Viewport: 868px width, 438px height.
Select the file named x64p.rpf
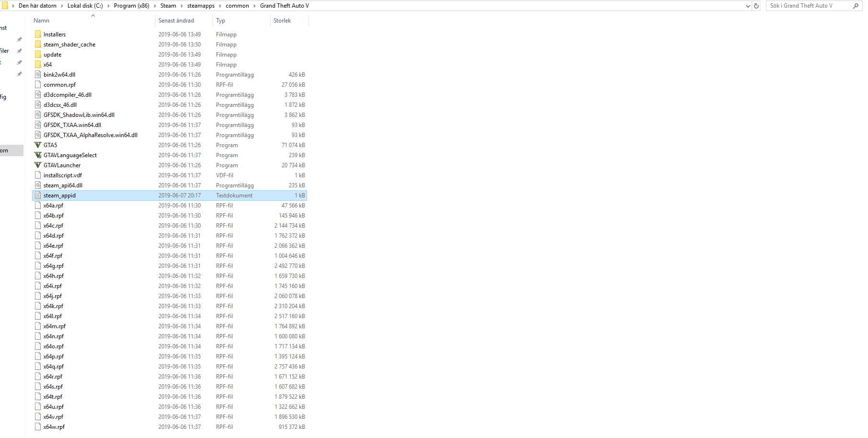[x=53, y=357]
